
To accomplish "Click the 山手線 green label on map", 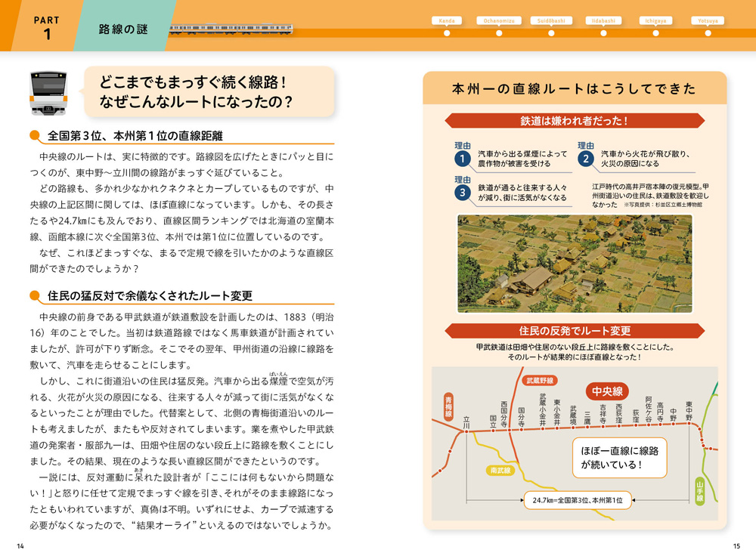I will tap(699, 491).
